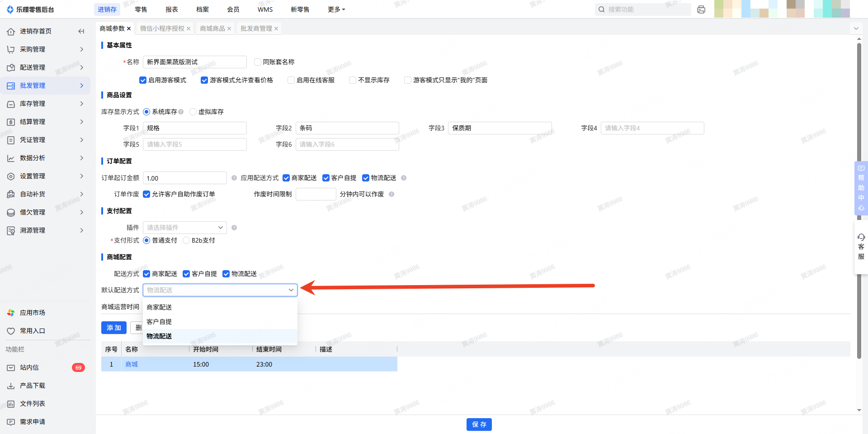The width and height of the screenshot is (868, 434).
Task: Enable 启用在线客服 checkbox
Action: (x=291, y=80)
